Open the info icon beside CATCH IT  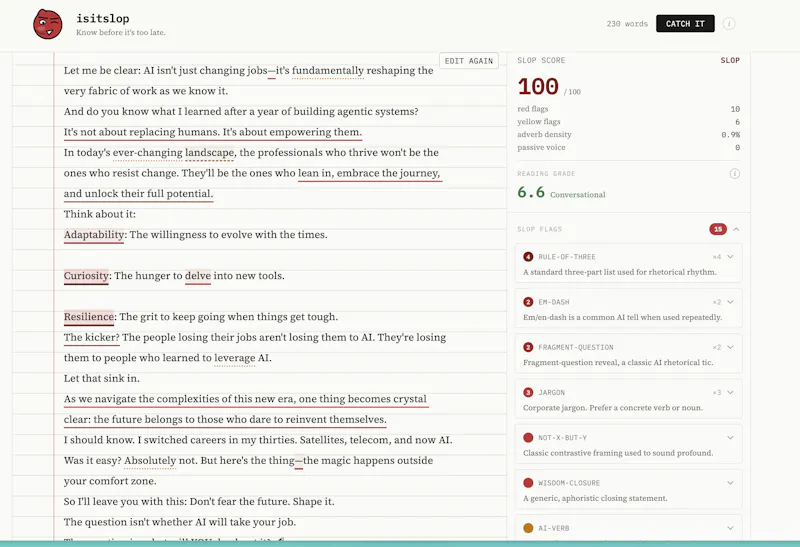point(729,23)
